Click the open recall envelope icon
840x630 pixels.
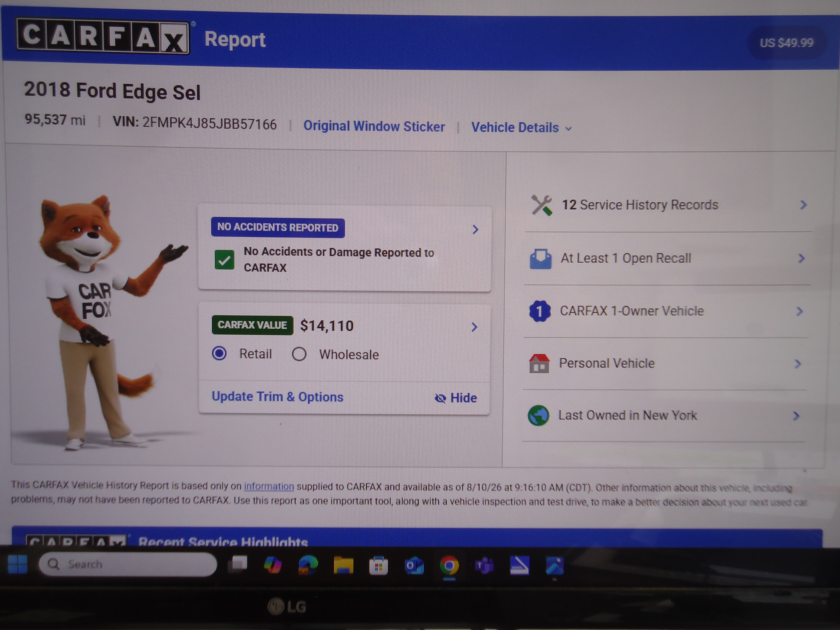540,259
